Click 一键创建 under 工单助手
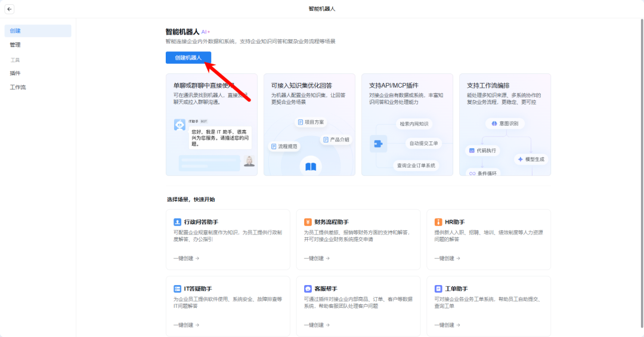The height and width of the screenshot is (337, 644). click(447, 325)
